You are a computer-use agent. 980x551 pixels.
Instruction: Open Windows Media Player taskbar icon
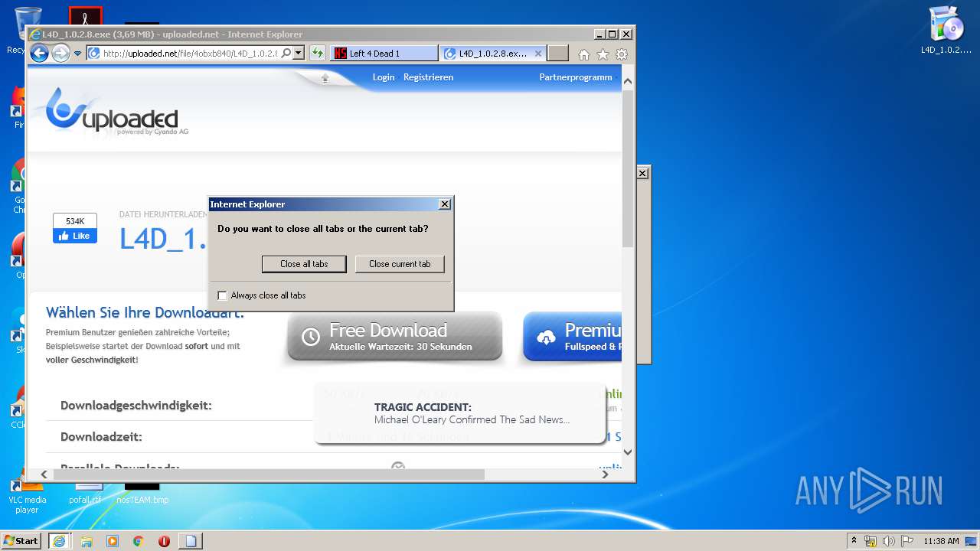tap(113, 540)
